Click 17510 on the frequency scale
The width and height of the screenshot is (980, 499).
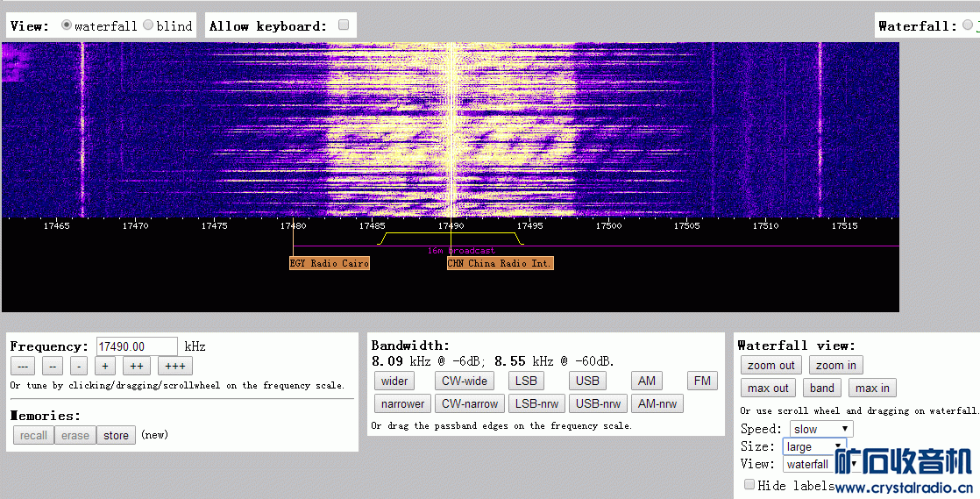765,225
